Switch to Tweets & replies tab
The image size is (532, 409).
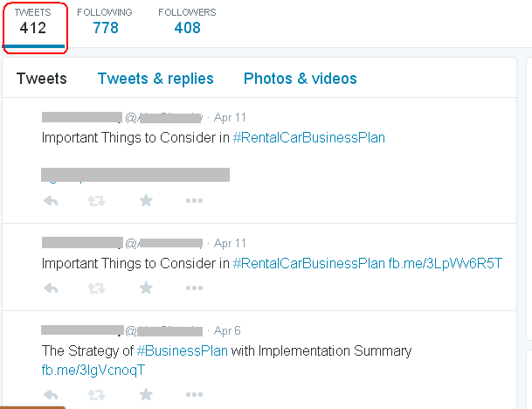(x=155, y=79)
